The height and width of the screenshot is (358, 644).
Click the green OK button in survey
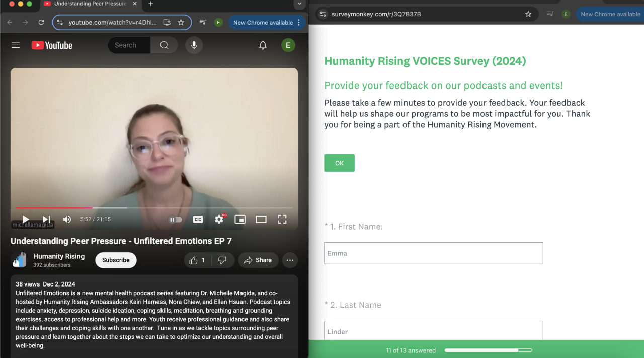[x=339, y=163]
